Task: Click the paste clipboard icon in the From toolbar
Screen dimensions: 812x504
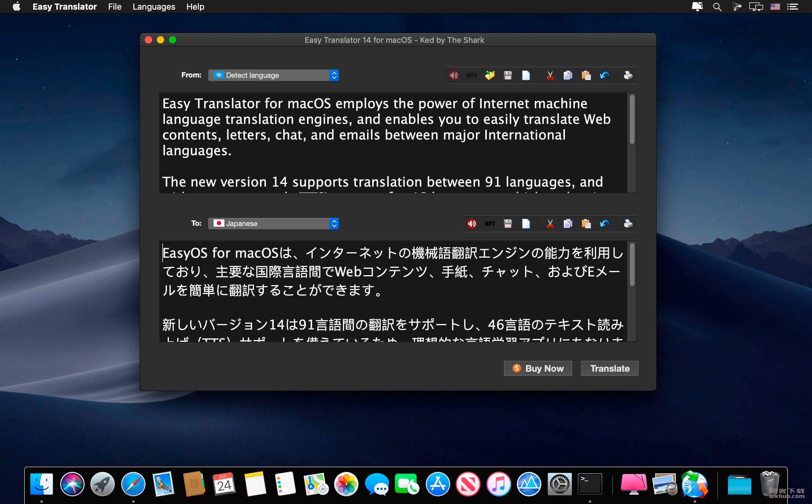Action: tap(586, 75)
